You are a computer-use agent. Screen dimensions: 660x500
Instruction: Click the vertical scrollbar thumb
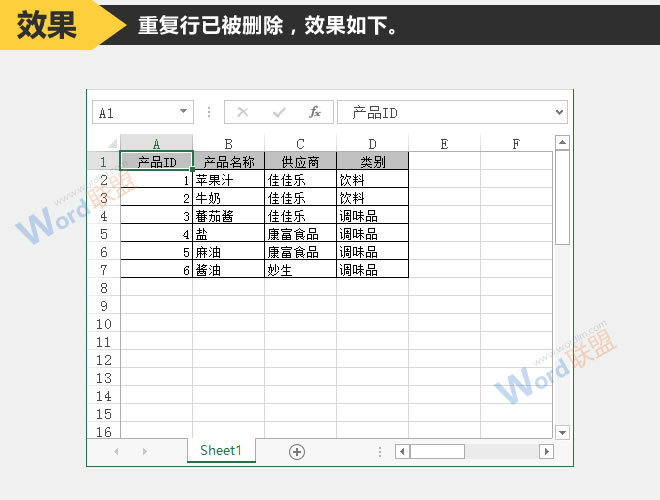[x=562, y=197]
